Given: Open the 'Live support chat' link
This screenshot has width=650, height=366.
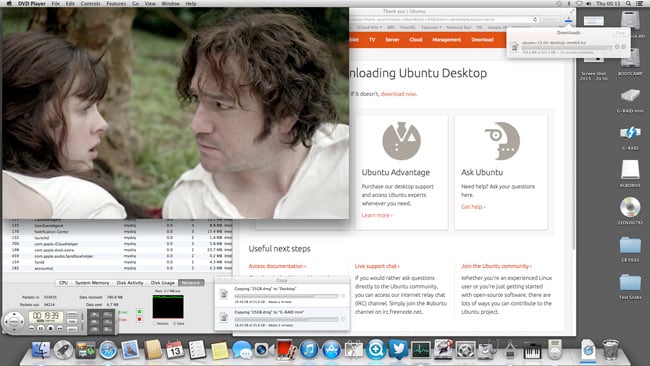Looking at the screenshot, I should (377, 266).
